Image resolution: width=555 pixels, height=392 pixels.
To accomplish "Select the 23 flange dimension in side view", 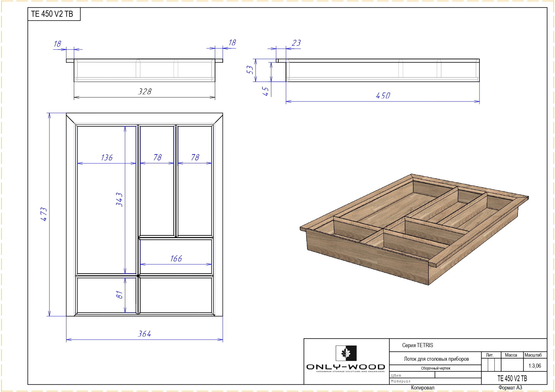I will click(296, 43).
